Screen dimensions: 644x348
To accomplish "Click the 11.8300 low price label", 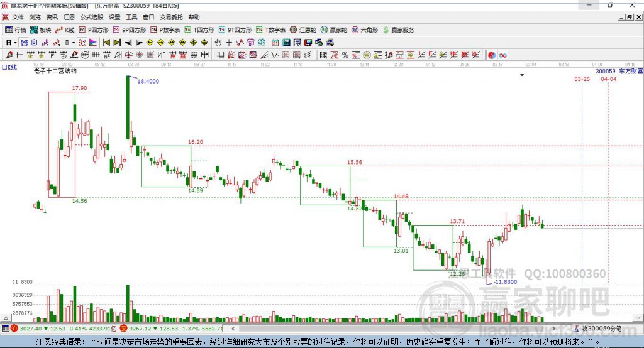I will pyautogui.click(x=506, y=282).
